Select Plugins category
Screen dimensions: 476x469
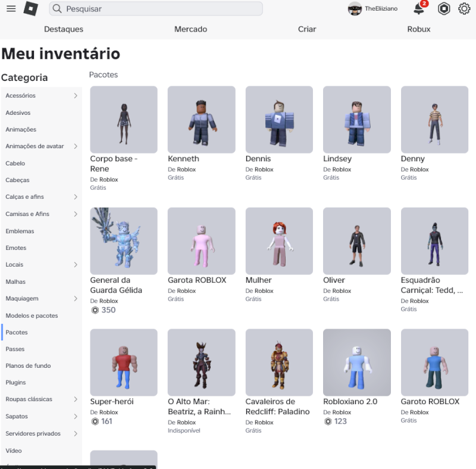[x=42, y=383]
